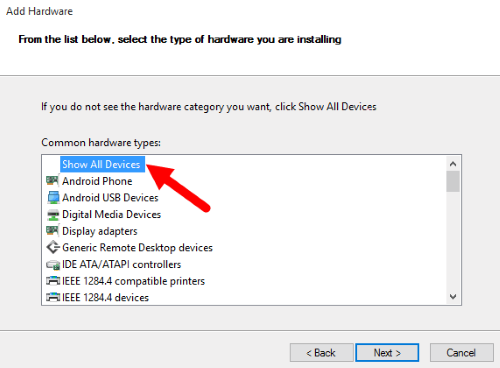Select Show All Devices in the list
The width and height of the screenshot is (500, 368).
101,164
